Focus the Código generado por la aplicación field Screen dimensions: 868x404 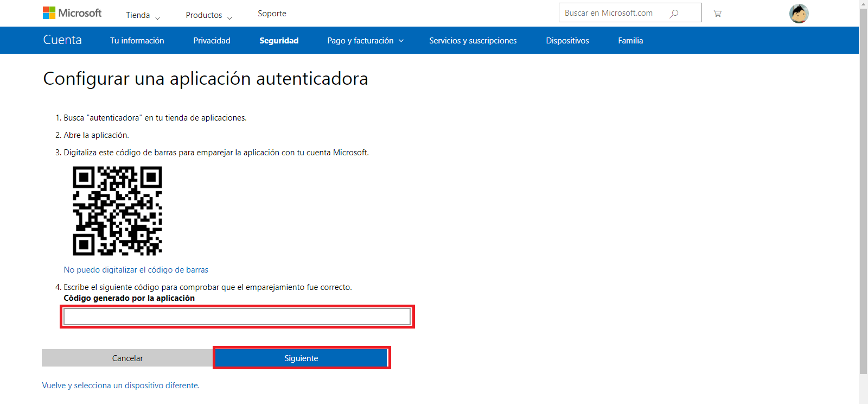pyautogui.click(x=237, y=317)
